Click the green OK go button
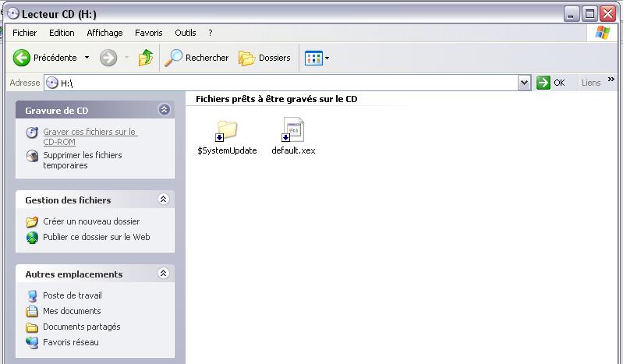623x364 pixels. (550, 83)
